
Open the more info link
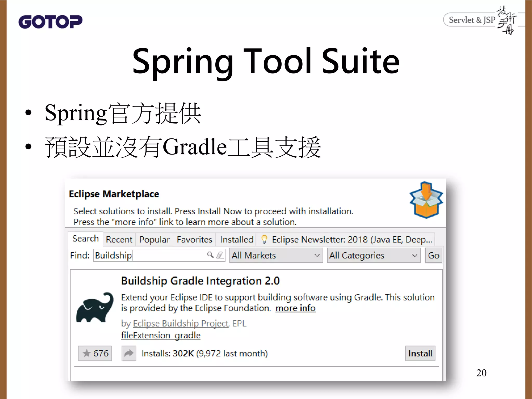(x=295, y=308)
